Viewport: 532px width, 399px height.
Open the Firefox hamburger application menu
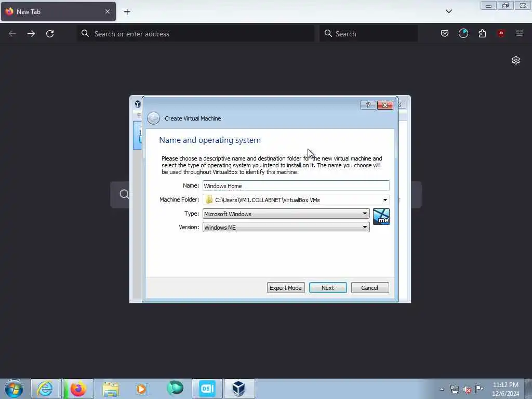[520, 33]
